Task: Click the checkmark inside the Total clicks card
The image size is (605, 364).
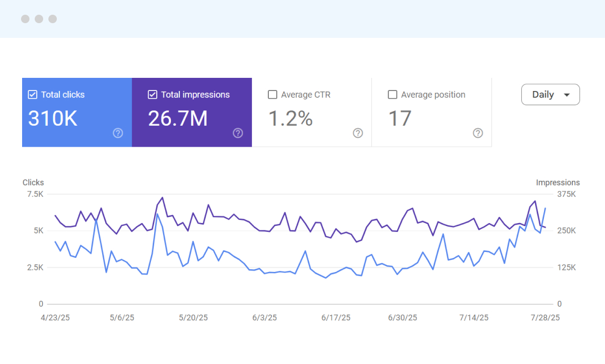Action: pyautogui.click(x=32, y=95)
